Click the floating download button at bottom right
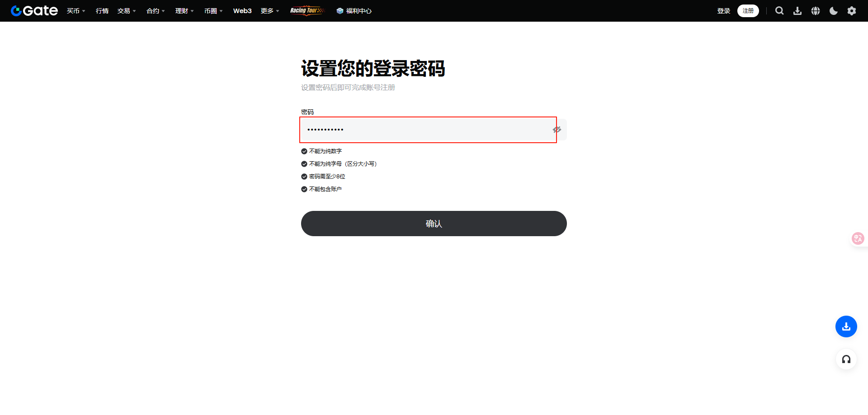 846,326
